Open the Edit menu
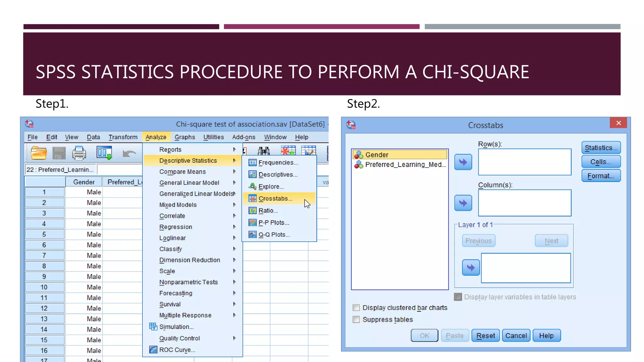This screenshot has width=644, height=362. click(52, 137)
